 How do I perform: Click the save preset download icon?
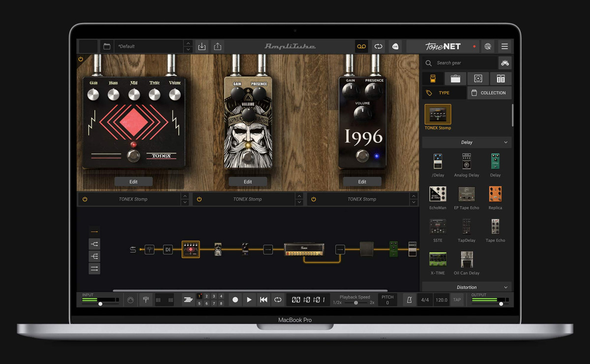202,46
